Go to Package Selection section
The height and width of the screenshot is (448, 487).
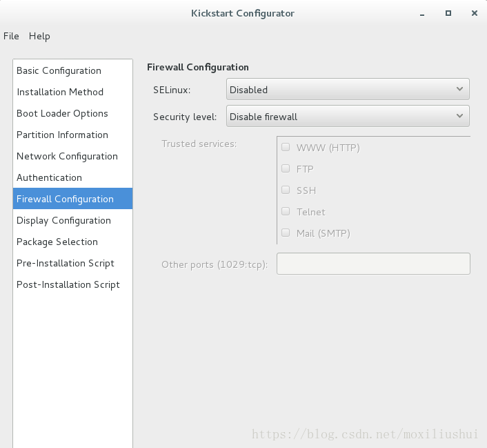pos(72,242)
